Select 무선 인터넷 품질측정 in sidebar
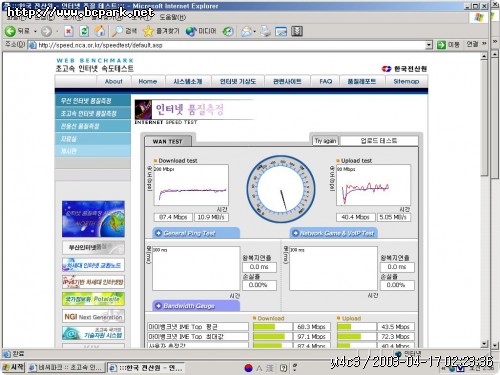Viewport: 500px width, 375px height. coord(93,101)
